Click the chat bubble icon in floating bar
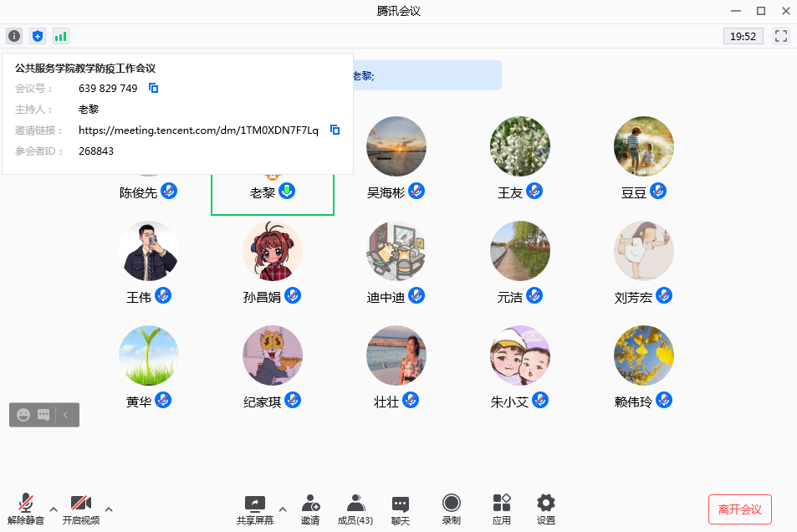This screenshot has height=532, width=797. pos(43,414)
